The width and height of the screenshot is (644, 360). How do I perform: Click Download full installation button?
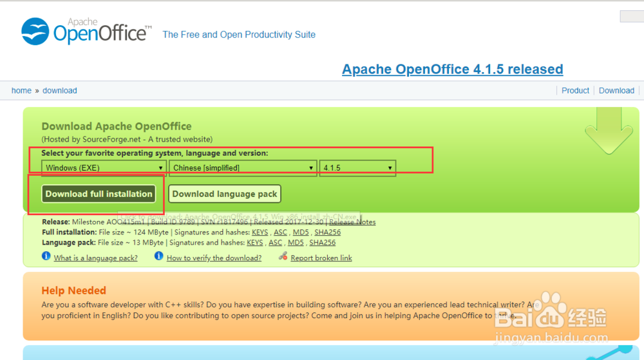pos(99,194)
